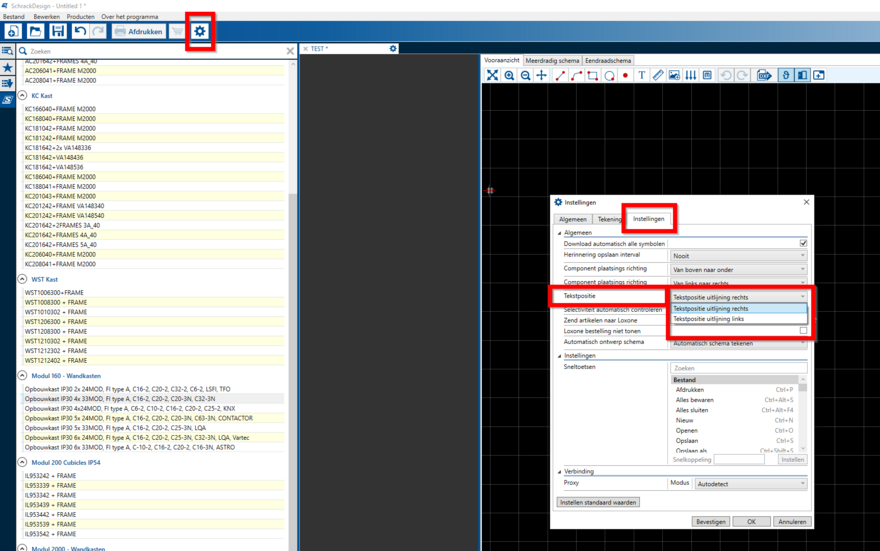Zoom in on the drawing canvas
Screen dimensions: 880x551
509,75
